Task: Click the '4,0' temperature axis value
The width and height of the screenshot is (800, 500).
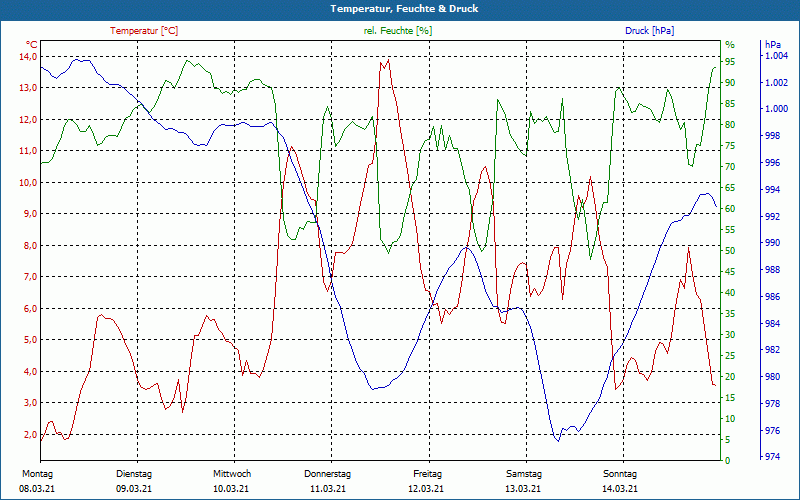Action: click(x=30, y=371)
